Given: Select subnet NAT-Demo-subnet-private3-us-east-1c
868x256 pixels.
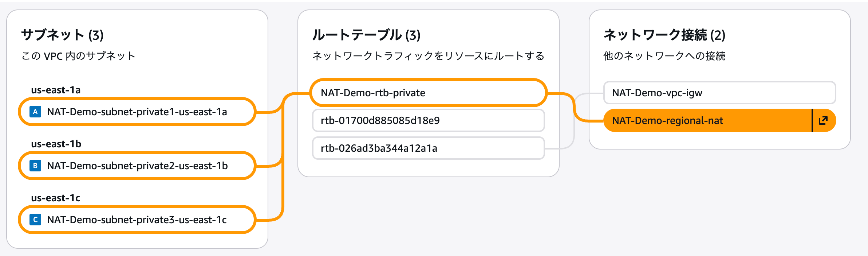Looking at the screenshot, I should [x=137, y=220].
